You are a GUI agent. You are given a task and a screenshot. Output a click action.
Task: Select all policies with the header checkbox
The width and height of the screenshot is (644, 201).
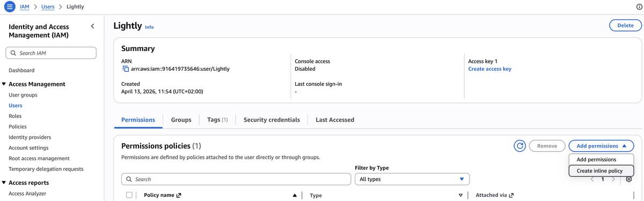[129, 195]
